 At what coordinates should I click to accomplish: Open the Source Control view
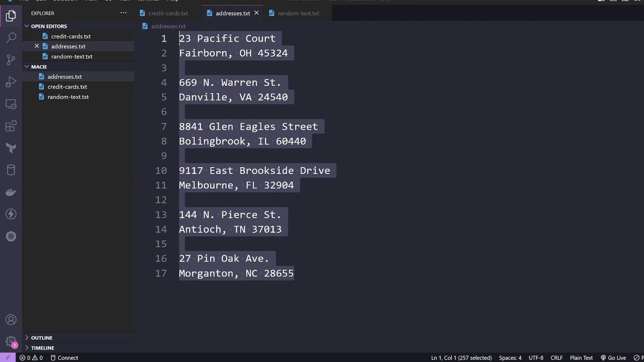point(11,60)
